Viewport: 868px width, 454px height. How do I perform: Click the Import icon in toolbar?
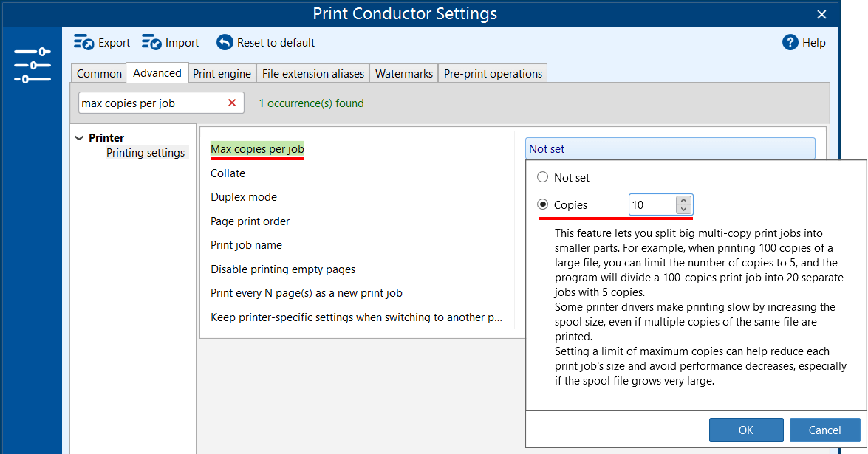pos(151,43)
